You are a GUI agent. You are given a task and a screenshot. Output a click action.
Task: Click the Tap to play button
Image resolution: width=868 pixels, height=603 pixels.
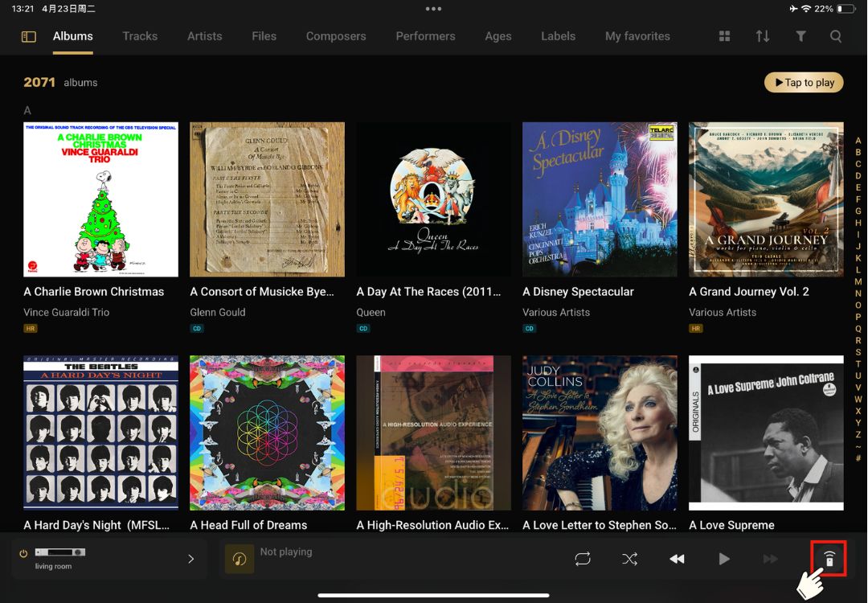(x=804, y=83)
